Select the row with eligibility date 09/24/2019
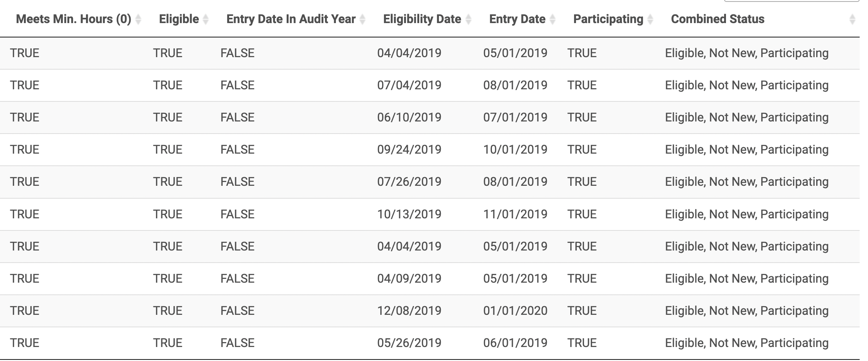Viewport: 868px width, 361px height. point(430,149)
